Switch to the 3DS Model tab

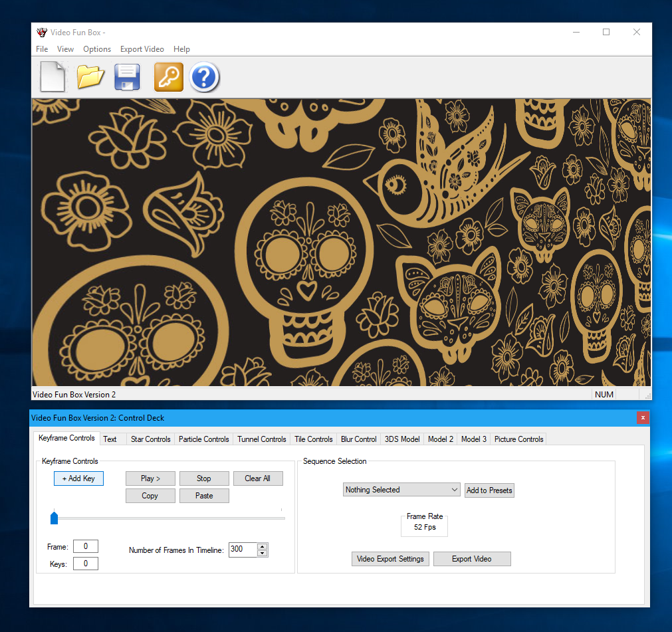(402, 439)
